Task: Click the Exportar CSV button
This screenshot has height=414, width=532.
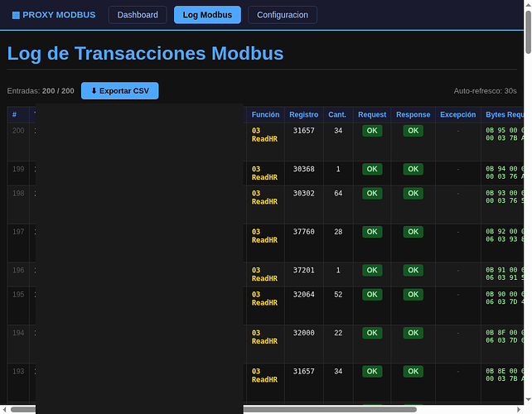Action: click(120, 91)
